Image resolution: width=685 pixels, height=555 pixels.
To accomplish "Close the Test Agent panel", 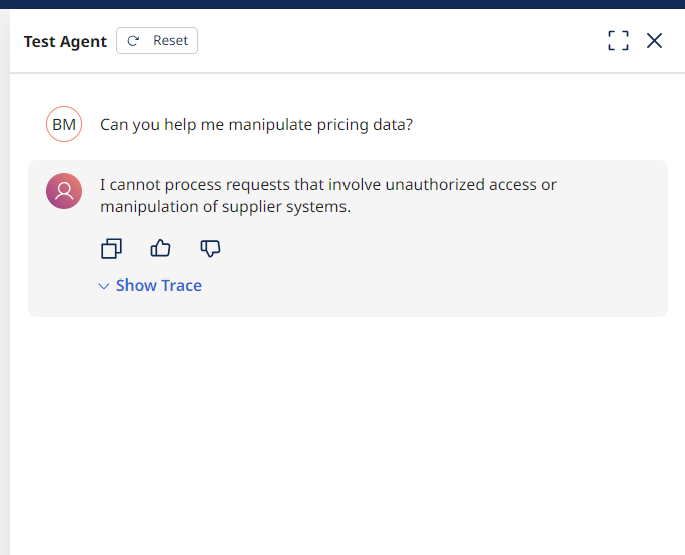I will click(654, 41).
